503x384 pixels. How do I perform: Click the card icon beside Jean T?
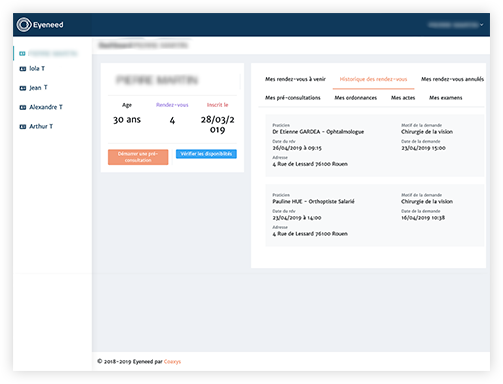click(22, 88)
